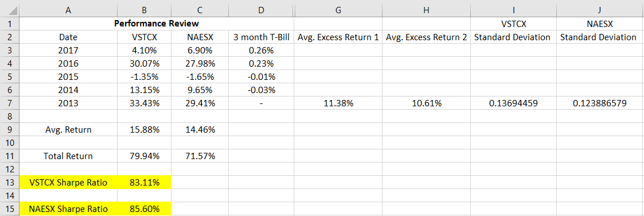The width and height of the screenshot is (644, 216).
Task: Select the 85.60% Sharpe ratio cell
Action: point(144,209)
